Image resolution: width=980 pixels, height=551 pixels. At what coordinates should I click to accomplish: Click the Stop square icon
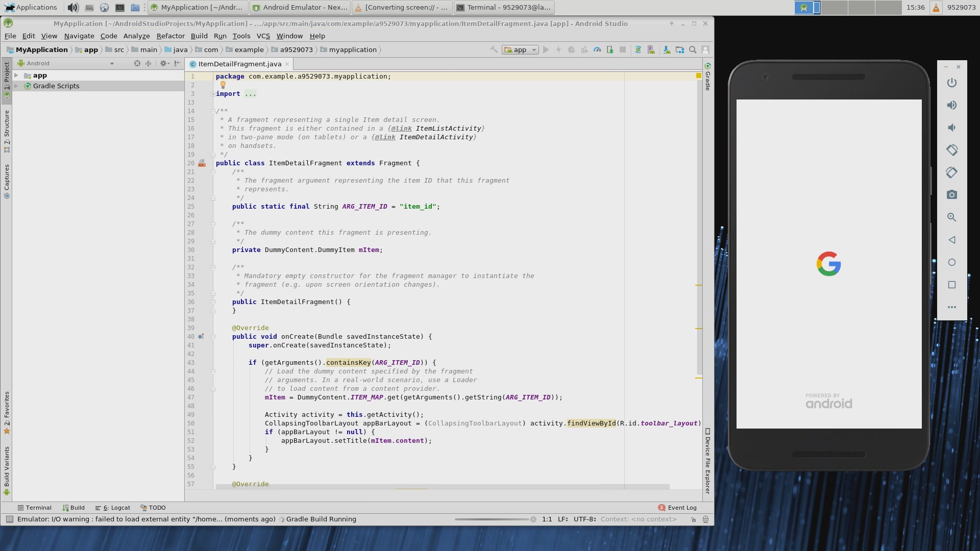[x=623, y=50]
